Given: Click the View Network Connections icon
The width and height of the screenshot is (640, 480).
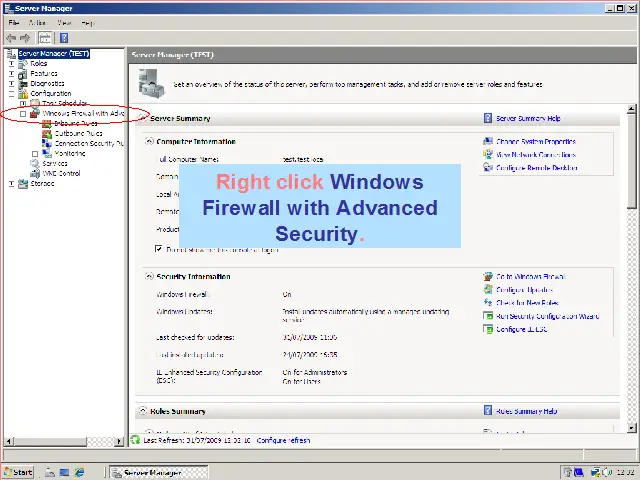Looking at the screenshot, I should 488,154.
